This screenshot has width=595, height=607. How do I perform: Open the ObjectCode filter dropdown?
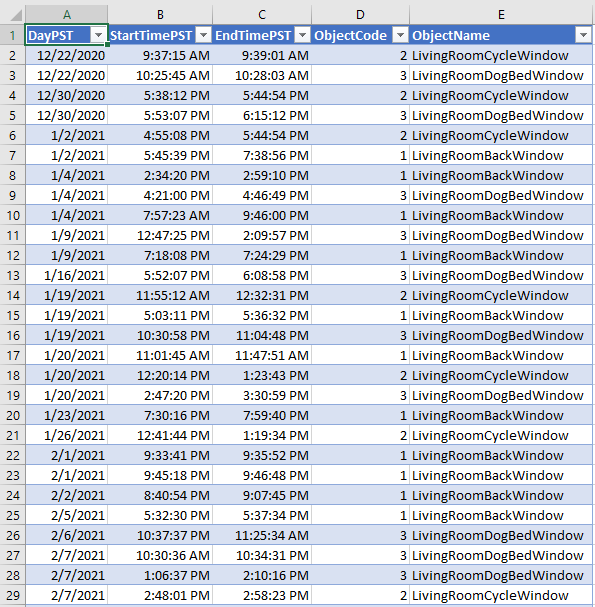(400, 35)
